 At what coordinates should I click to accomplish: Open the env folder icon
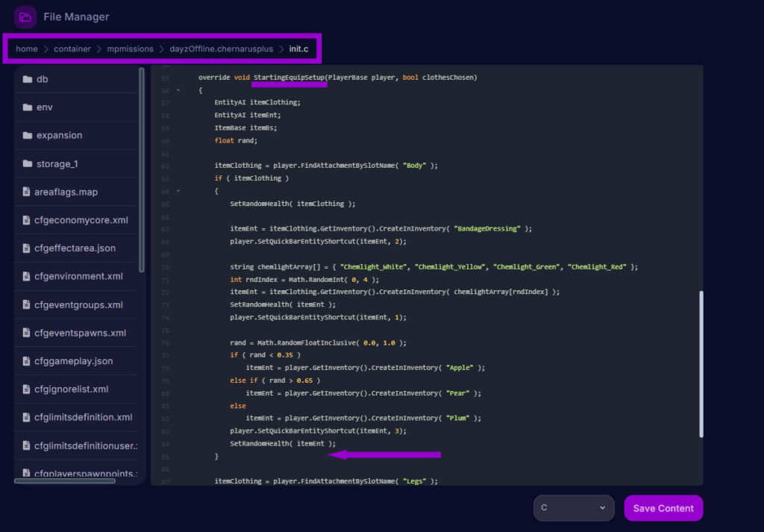(28, 107)
